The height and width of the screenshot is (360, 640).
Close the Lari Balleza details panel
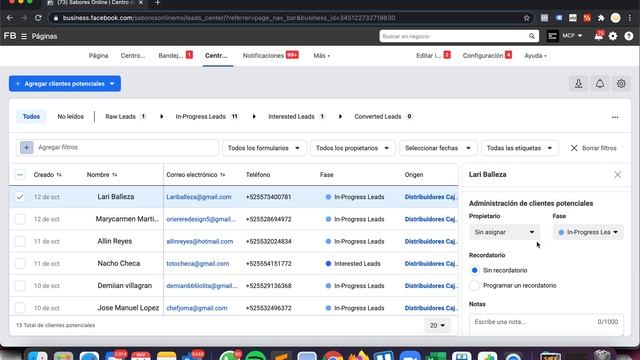pyautogui.click(x=618, y=175)
